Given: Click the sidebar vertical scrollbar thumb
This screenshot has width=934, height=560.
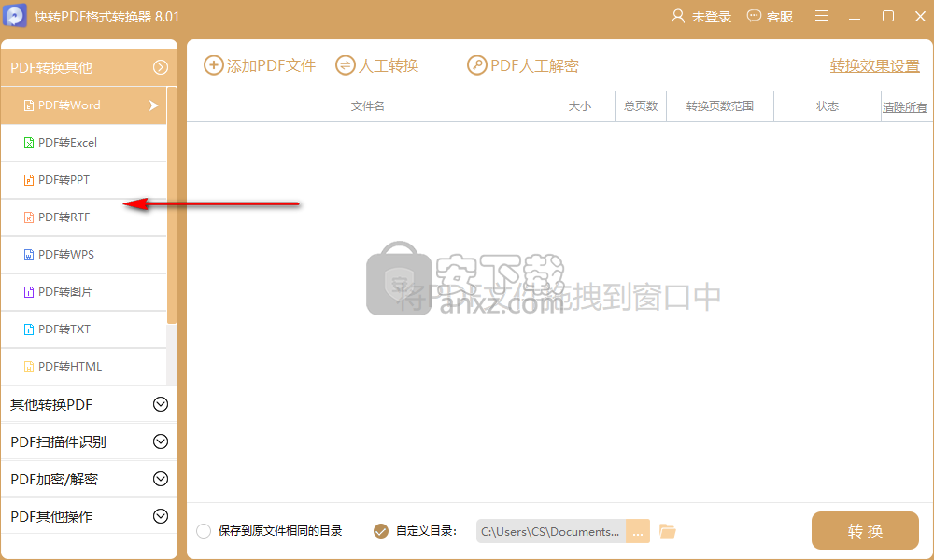Looking at the screenshot, I should tap(172, 205).
